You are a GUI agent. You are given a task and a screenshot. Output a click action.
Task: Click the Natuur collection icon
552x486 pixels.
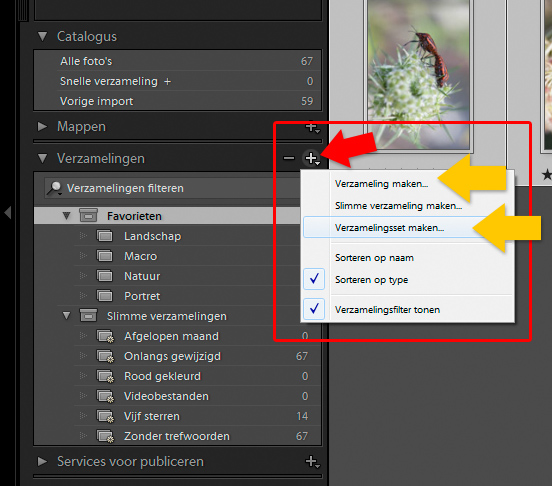105,276
